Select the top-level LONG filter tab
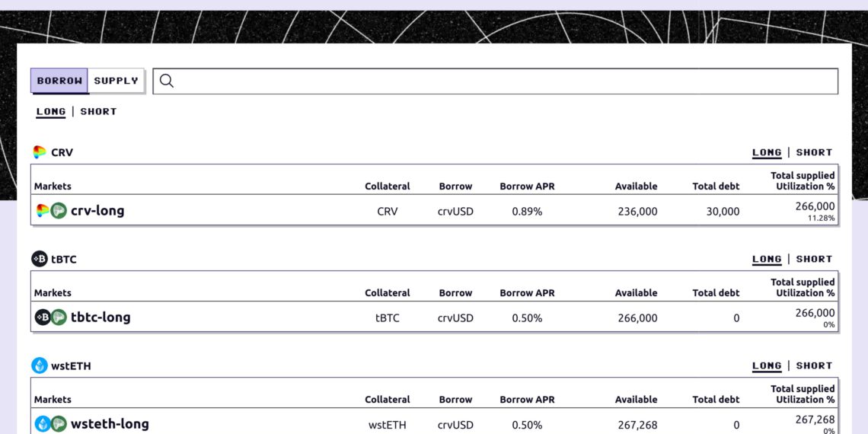The height and width of the screenshot is (434, 868). coord(51,112)
